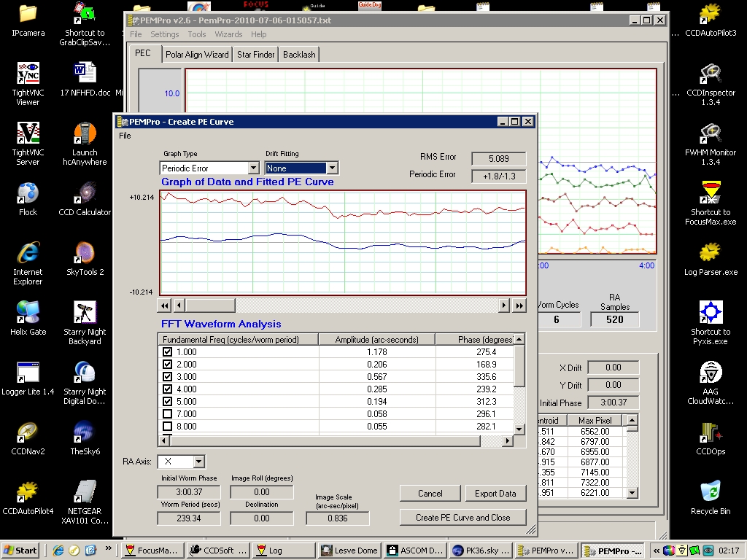
Task: Uncheck the 3.000 frequency checkbox
Action: click(x=167, y=377)
